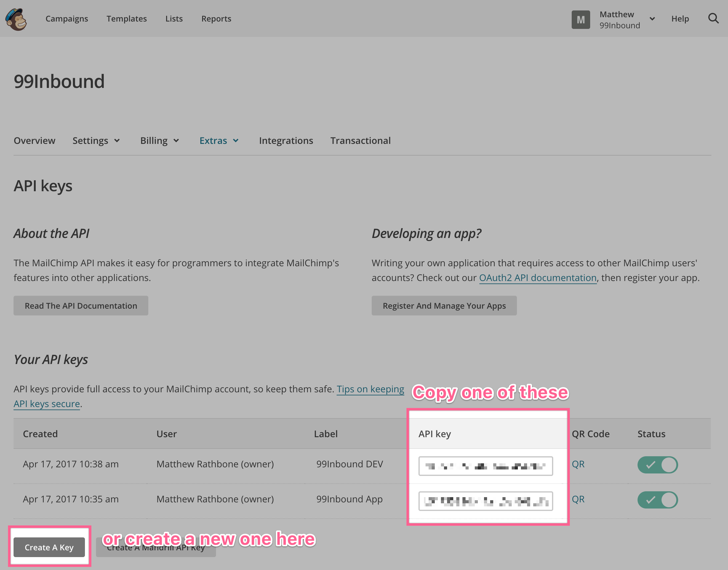The image size is (728, 570).
Task: Expand the Extras dropdown
Action: coord(219,141)
